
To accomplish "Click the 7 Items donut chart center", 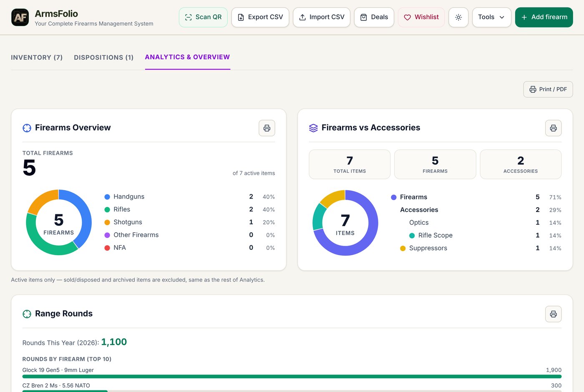I will [345, 223].
